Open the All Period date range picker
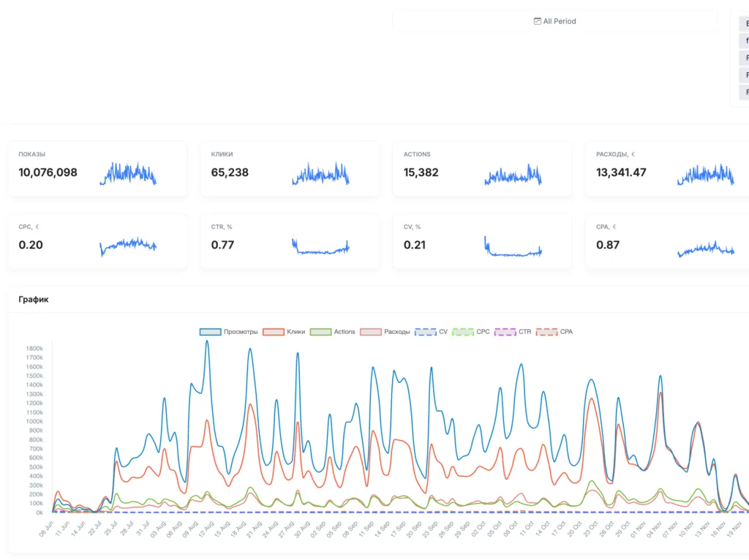The height and width of the screenshot is (560, 749). (x=554, y=21)
